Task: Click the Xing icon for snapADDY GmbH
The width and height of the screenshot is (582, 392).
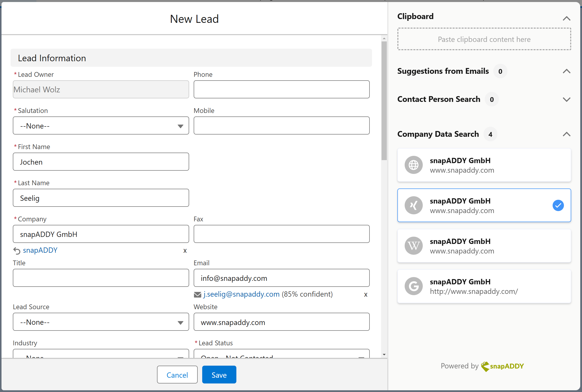Action: pyautogui.click(x=413, y=205)
